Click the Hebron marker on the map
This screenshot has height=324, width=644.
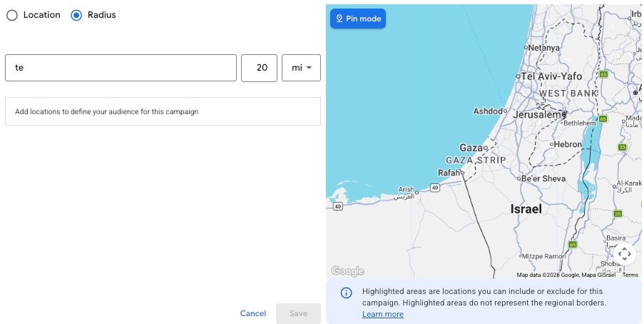pyautogui.click(x=551, y=144)
